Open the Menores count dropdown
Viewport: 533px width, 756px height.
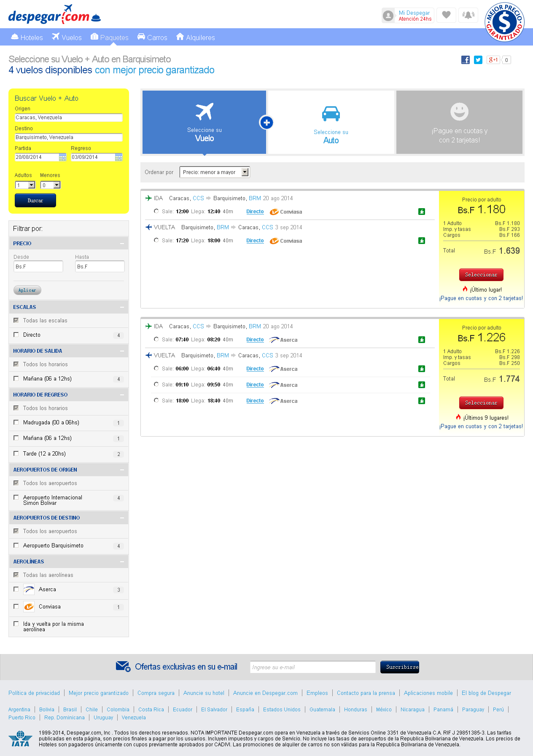pyautogui.click(x=51, y=185)
